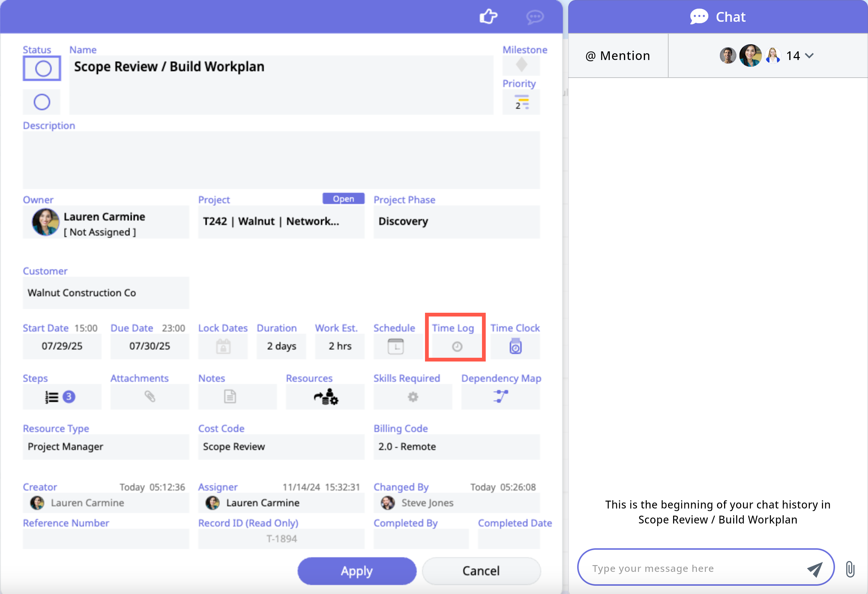Click the thumbs-up icon in header

[x=488, y=16]
